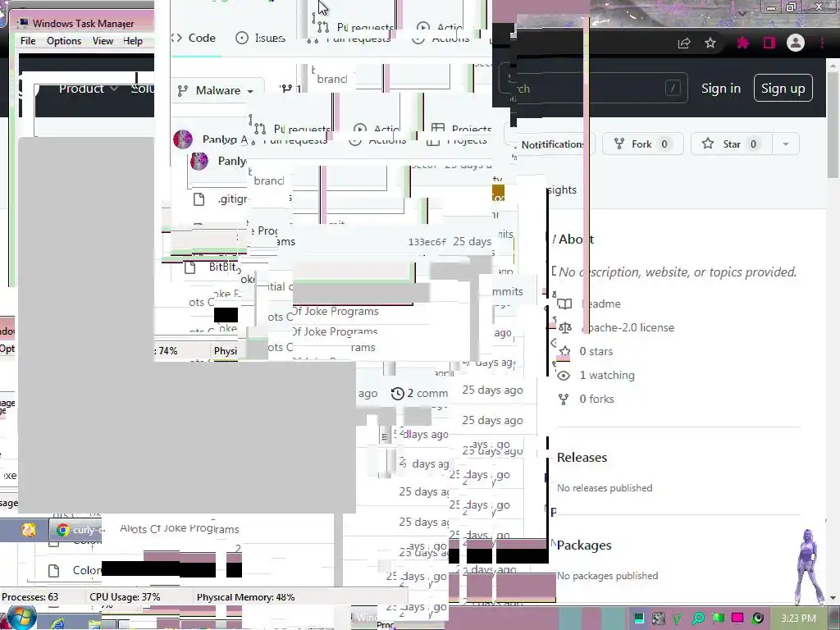Star the repository with Star button

732,144
